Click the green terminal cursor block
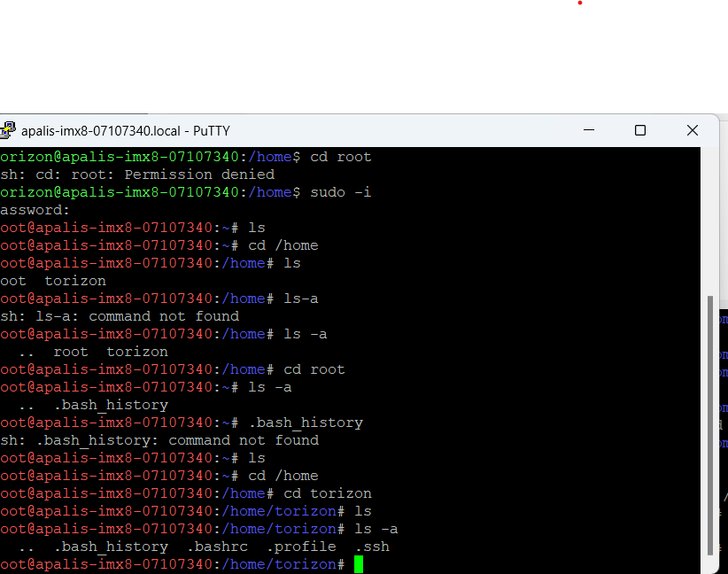Image resolution: width=728 pixels, height=574 pixels. tap(359, 564)
